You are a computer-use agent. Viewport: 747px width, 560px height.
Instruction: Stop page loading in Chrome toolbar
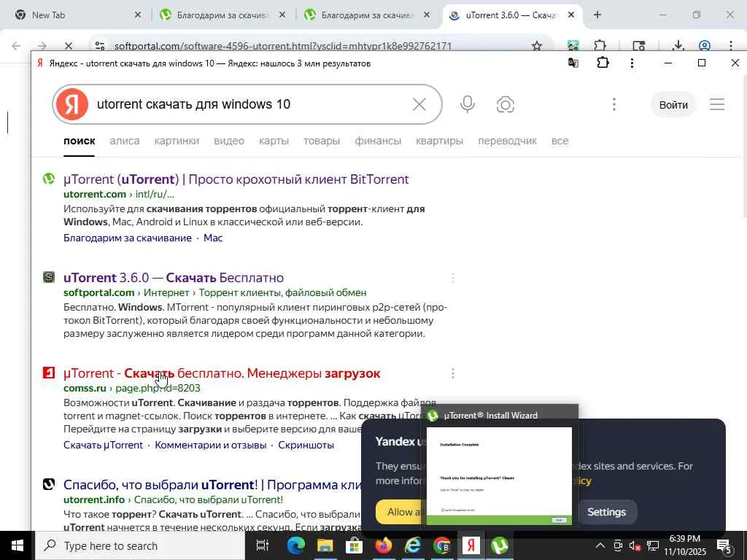tap(68, 46)
